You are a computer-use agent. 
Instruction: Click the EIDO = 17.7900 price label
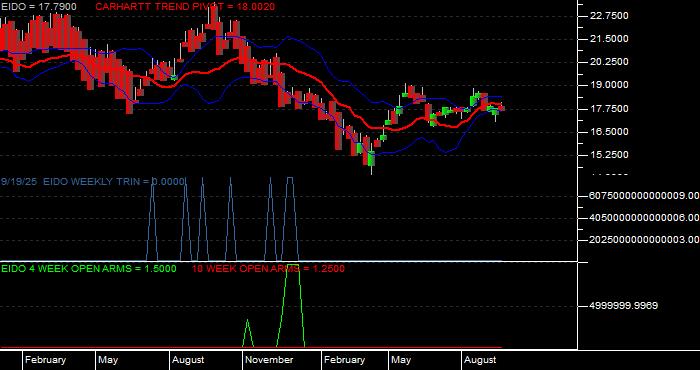click(38, 7)
